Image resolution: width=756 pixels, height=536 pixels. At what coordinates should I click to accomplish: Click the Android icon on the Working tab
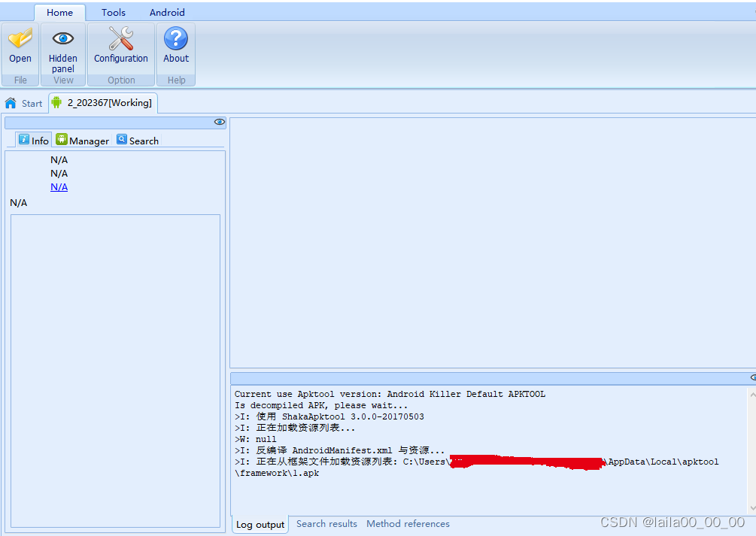point(56,102)
